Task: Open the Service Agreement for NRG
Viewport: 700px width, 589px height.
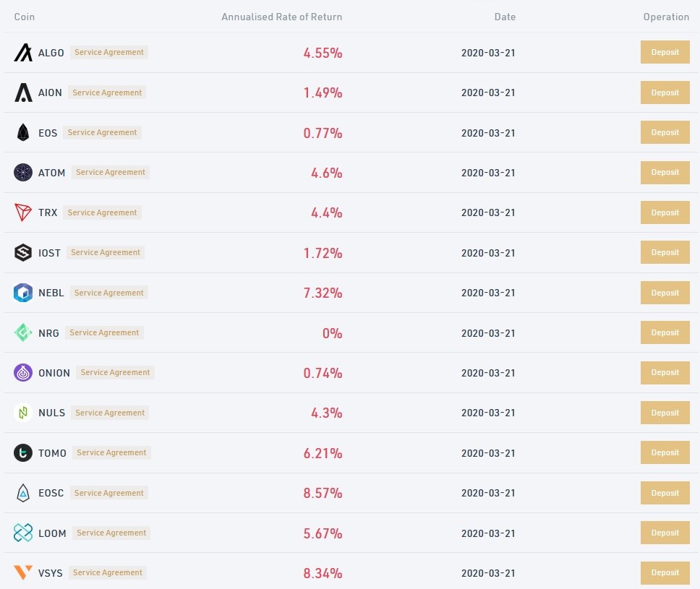Action: (104, 332)
